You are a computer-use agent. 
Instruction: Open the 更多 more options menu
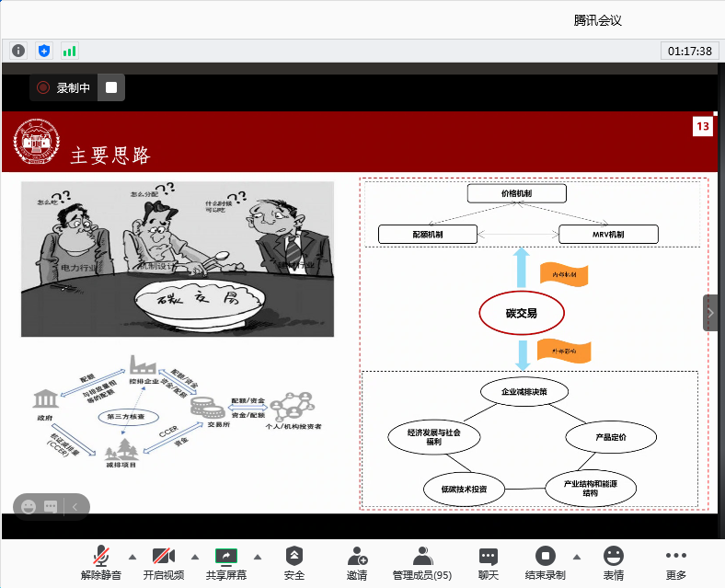(676, 562)
